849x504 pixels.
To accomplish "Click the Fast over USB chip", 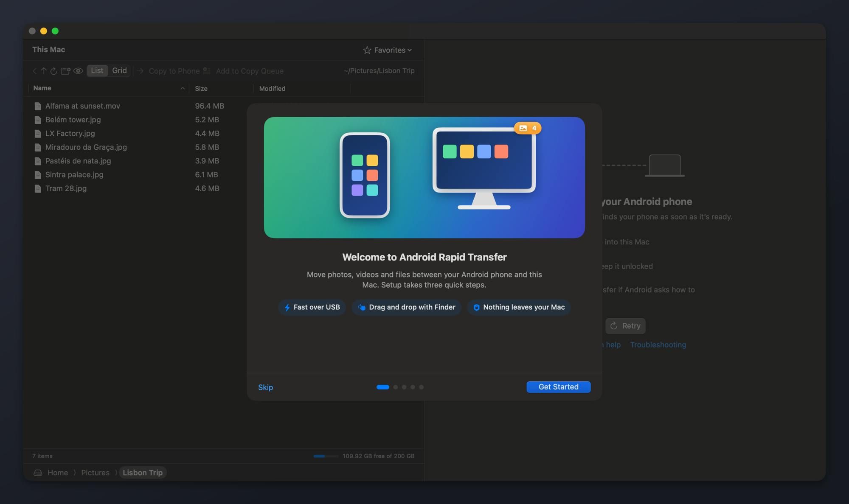I will (312, 307).
